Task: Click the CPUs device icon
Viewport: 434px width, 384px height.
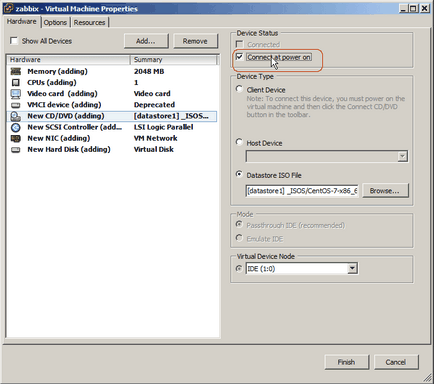Action: click(16, 83)
